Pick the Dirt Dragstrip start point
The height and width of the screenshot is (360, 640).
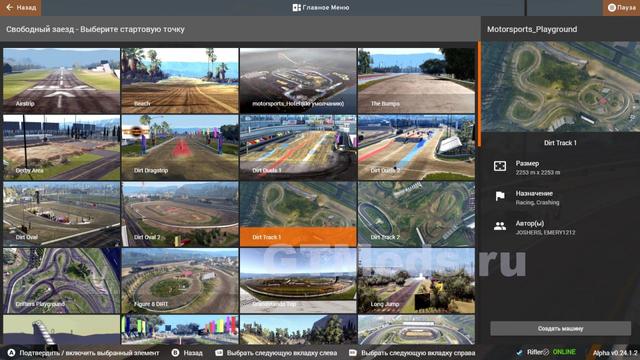point(180,147)
